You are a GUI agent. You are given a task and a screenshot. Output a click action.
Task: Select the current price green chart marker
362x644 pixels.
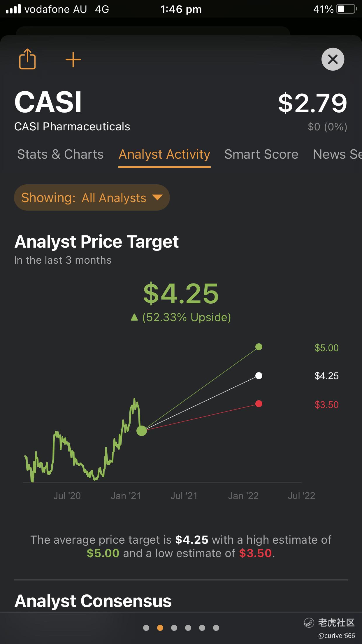[x=142, y=430]
